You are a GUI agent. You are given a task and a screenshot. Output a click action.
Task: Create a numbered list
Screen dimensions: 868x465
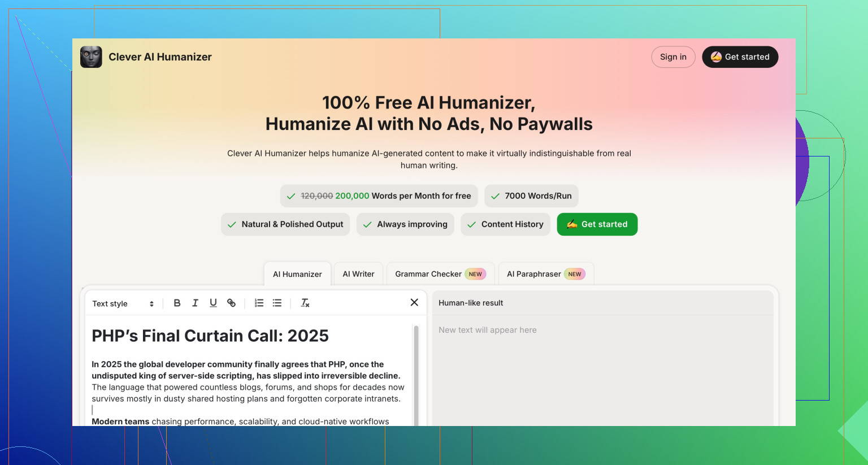(x=259, y=303)
